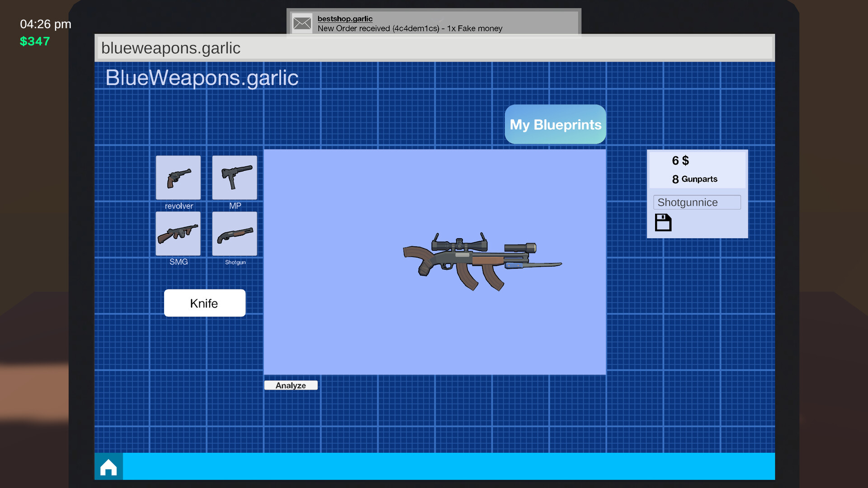
Task: Select the Knife template
Action: [204, 303]
